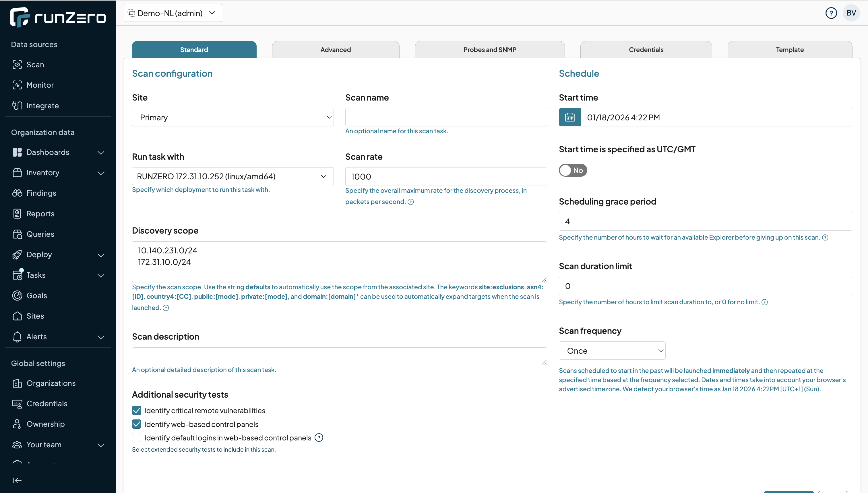Click the calendar icon beside Start time
The width and height of the screenshot is (868, 493).
click(570, 117)
